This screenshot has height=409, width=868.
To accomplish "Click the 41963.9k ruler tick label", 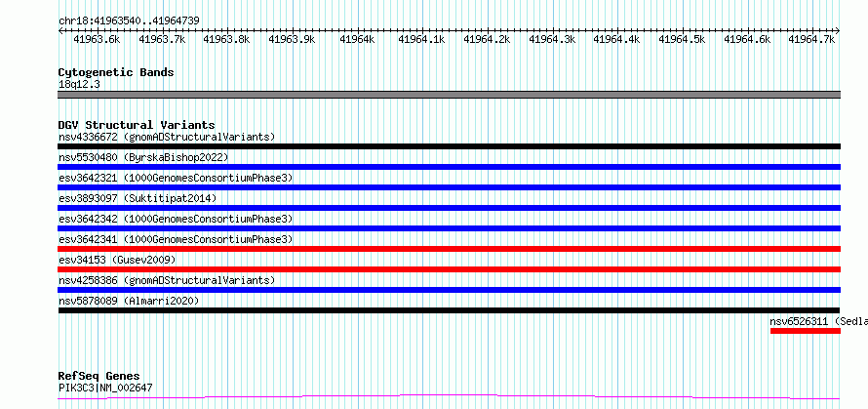I will (x=292, y=39).
